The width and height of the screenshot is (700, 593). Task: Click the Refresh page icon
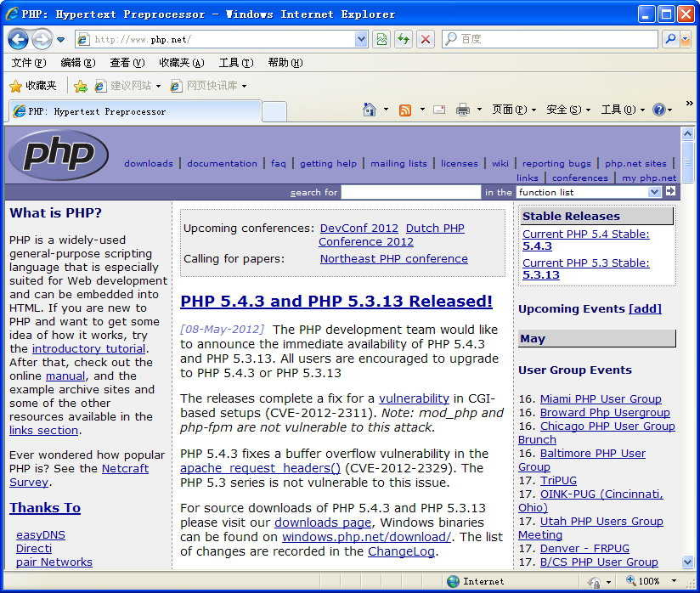(404, 39)
